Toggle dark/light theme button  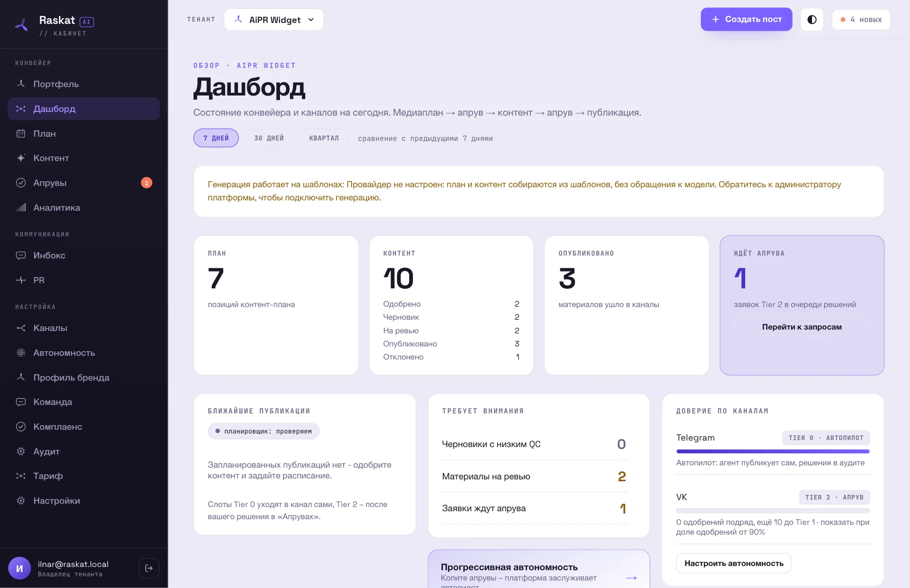coord(812,20)
